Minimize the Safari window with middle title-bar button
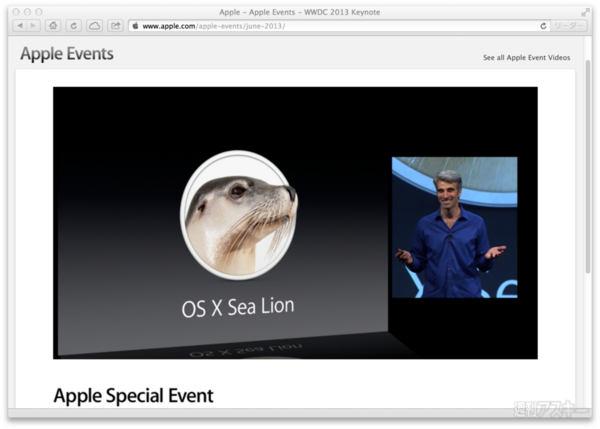Viewport: 600px width, 429px height. (x=28, y=12)
